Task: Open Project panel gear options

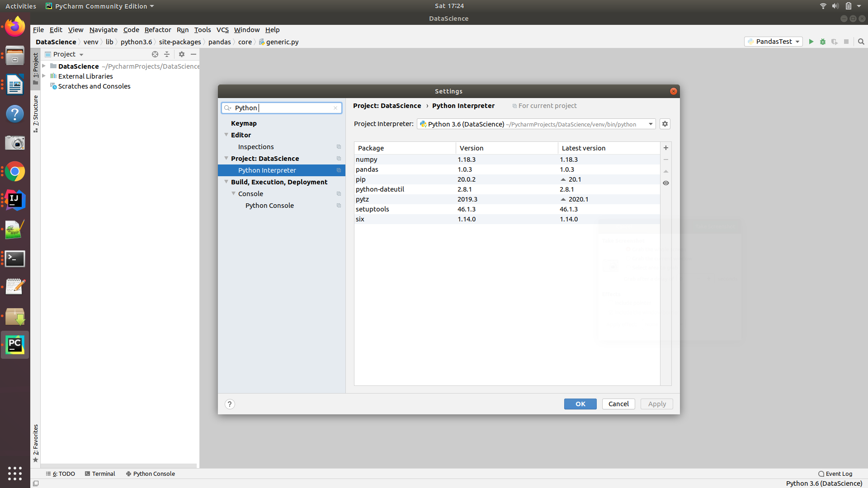Action: [x=182, y=54]
